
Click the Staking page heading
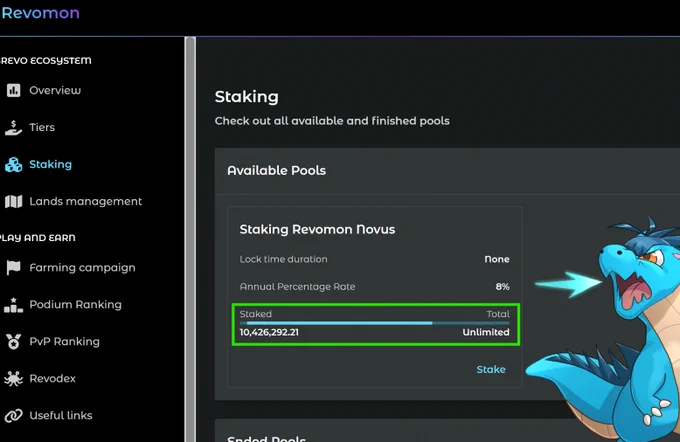click(247, 97)
